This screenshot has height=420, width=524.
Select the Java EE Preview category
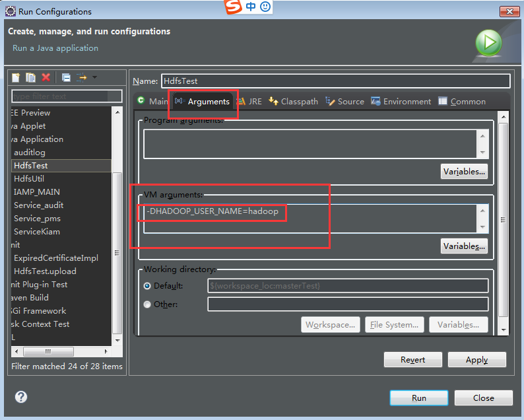[x=31, y=113]
